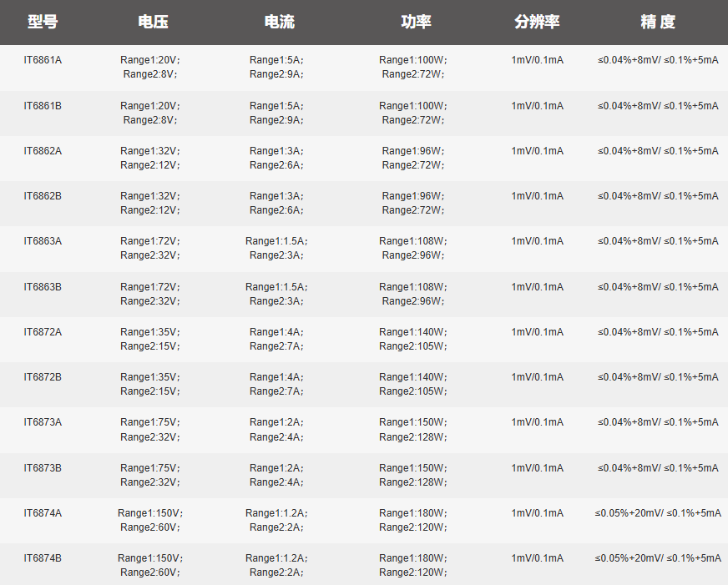
Task: Click the Range1:96W power cell for IT6862A
Action: pyautogui.click(x=413, y=151)
